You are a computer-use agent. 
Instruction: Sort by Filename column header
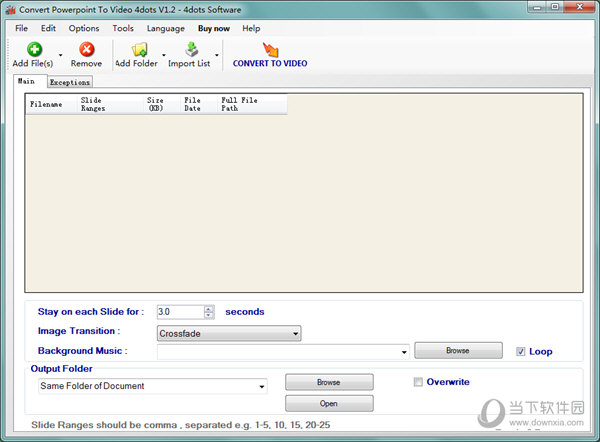pyautogui.click(x=51, y=104)
